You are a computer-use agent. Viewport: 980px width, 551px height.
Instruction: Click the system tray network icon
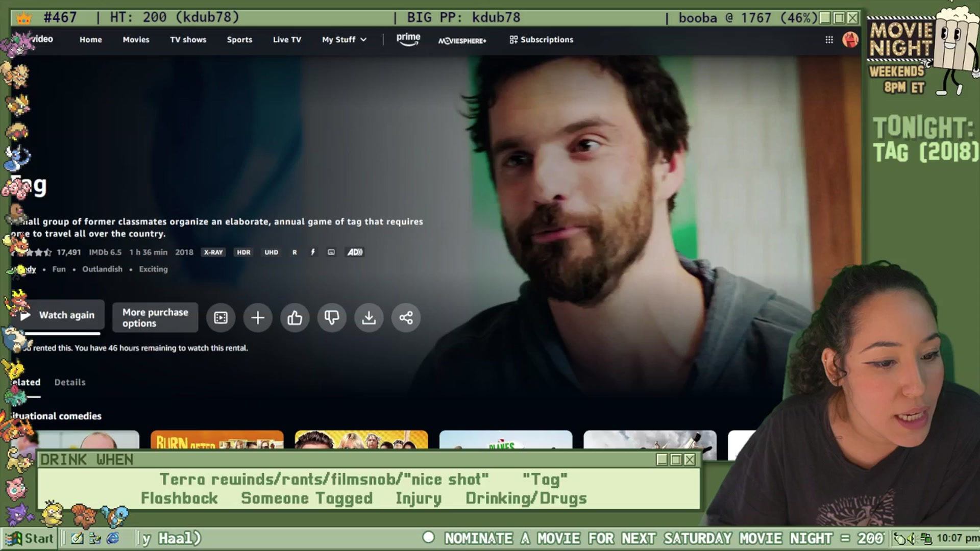pos(925,538)
